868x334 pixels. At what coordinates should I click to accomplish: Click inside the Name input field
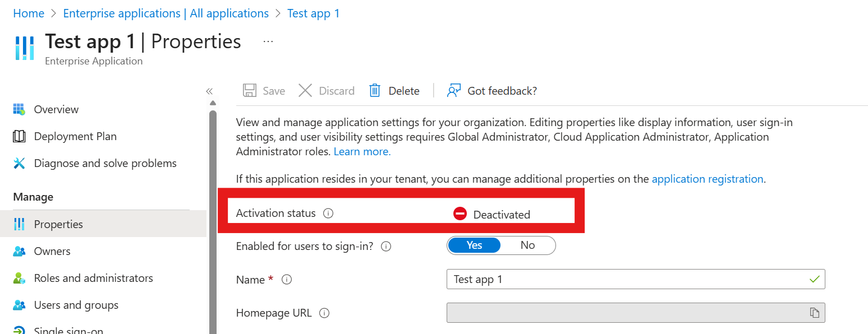617,279
